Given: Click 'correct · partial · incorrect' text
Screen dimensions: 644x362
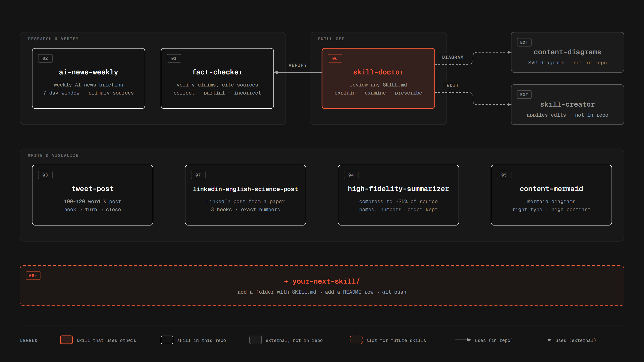Looking at the screenshot, I should pyautogui.click(x=217, y=93).
